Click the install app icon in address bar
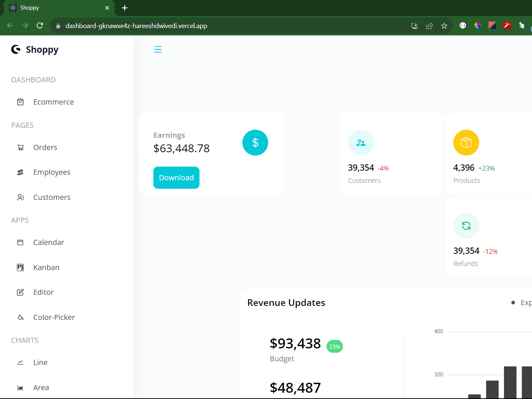The width and height of the screenshot is (532, 399). [415, 26]
